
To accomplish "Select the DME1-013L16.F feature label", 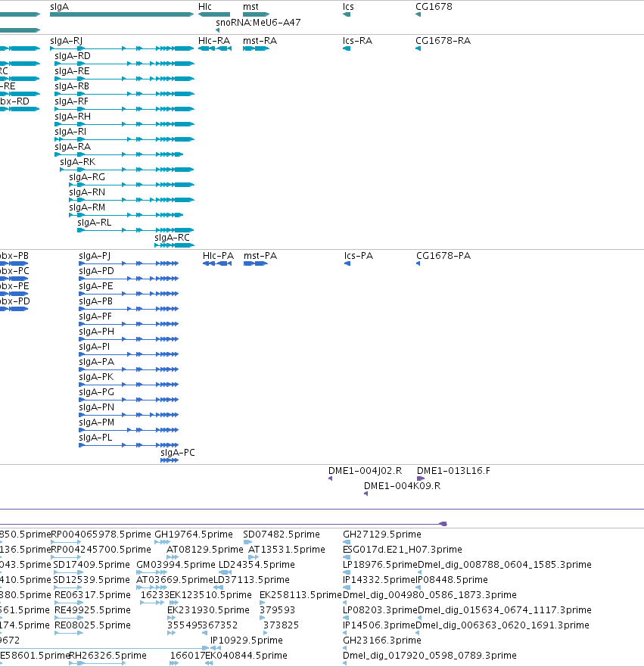I will (453, 471).
